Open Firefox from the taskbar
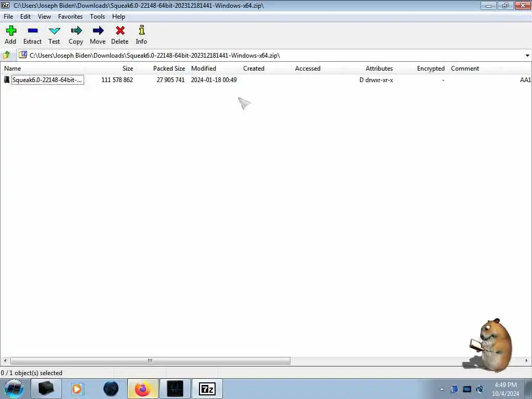This screenshot has height=399, width=532. coord(142,389)
